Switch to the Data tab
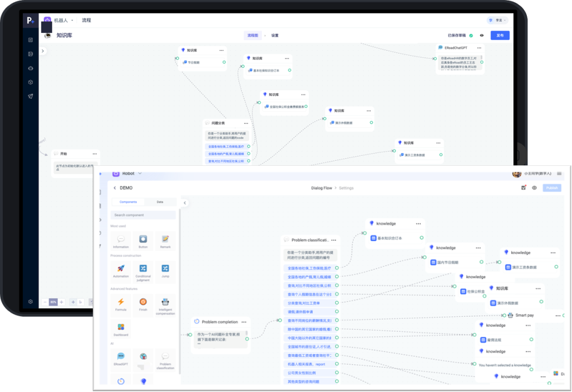Image resolution: width=572 pixels, height=392 pixels. (x=160, y=202)
